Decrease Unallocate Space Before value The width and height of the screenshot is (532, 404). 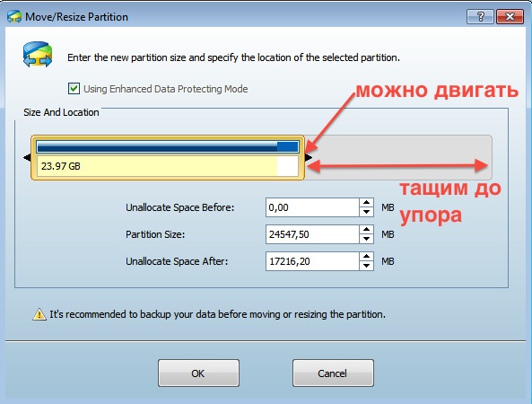(x=366, y=212)
